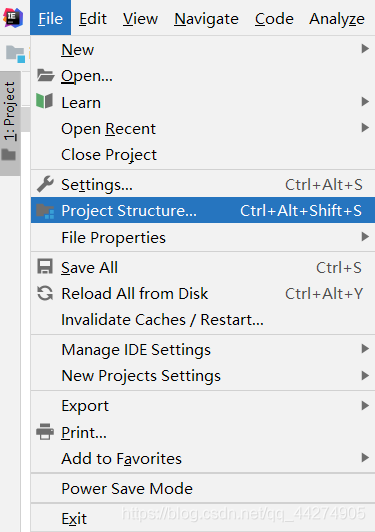Click the Open folder icon

[45, 75]
